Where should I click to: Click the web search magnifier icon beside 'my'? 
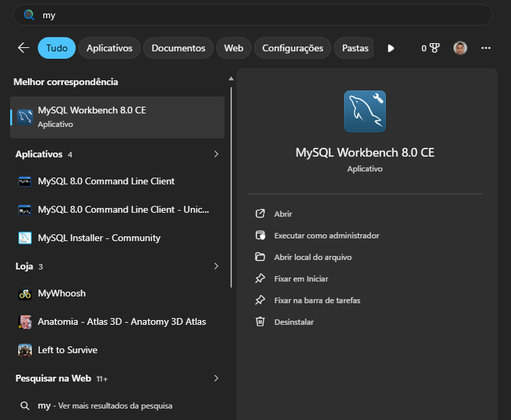(x=25, y=406)
